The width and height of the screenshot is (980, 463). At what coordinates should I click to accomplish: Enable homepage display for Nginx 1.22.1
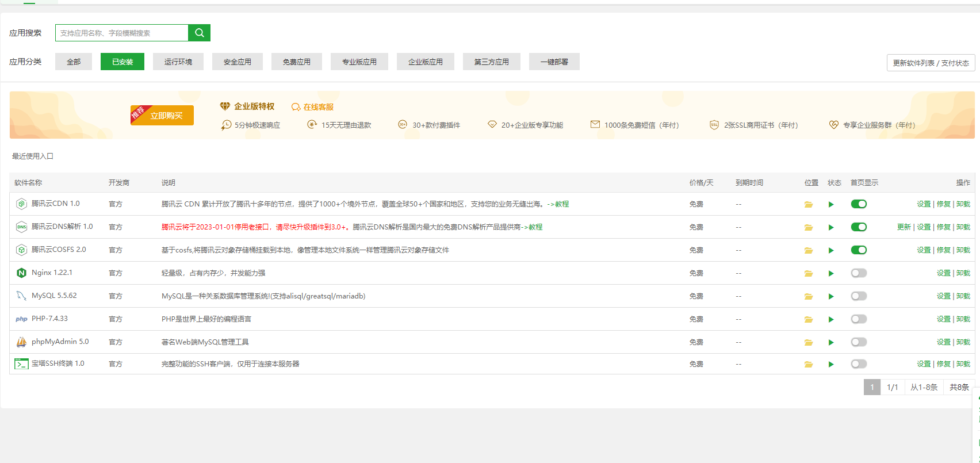tap(859, 273)
